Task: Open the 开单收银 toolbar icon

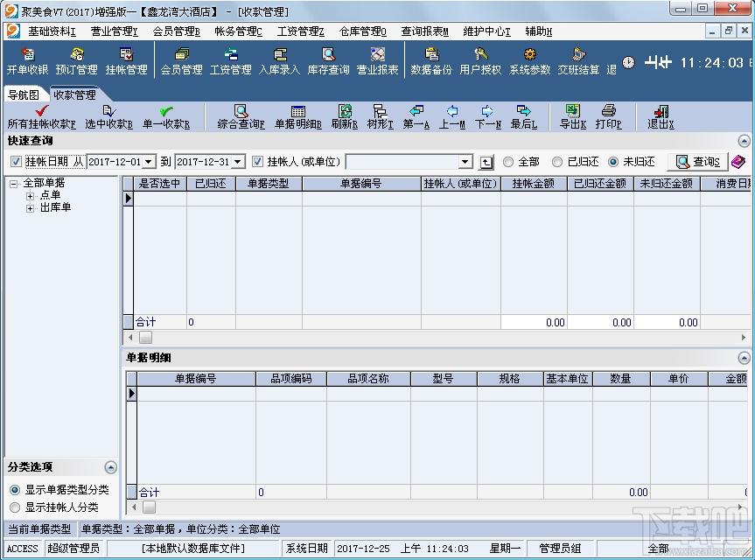Action: (27, 54)
